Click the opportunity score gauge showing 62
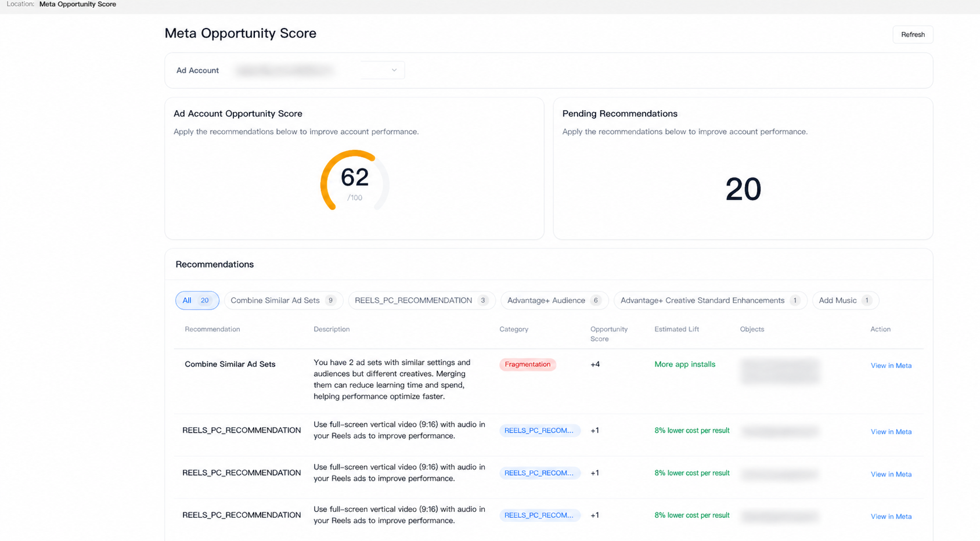980x541 pixels. (354, 180)
